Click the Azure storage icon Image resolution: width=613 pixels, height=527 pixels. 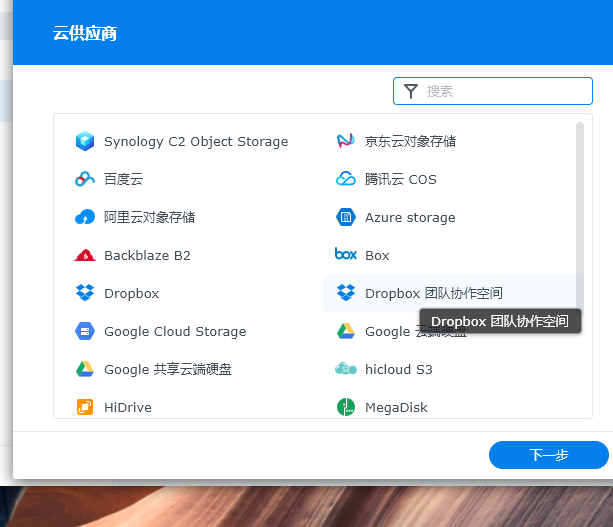click(345, 217)
